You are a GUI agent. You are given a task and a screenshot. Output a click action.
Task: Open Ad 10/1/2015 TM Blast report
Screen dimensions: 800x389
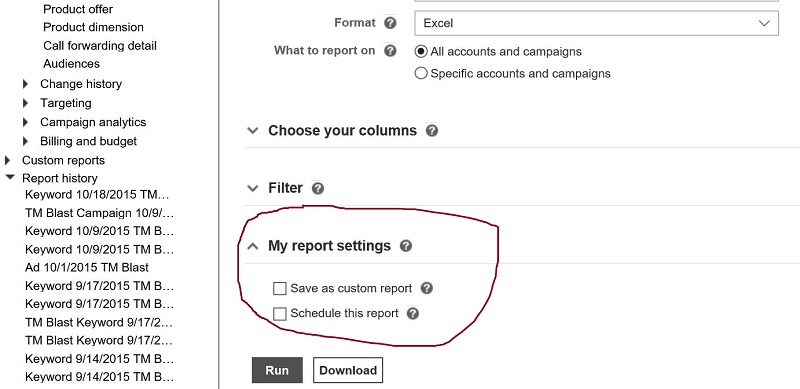tap(87, 268)
